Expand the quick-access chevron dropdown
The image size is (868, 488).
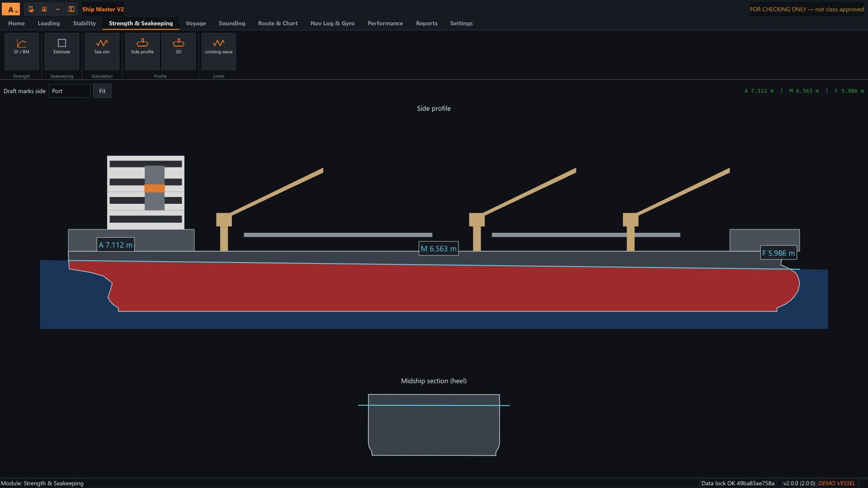pyautogui.click(x=58, y=9)
